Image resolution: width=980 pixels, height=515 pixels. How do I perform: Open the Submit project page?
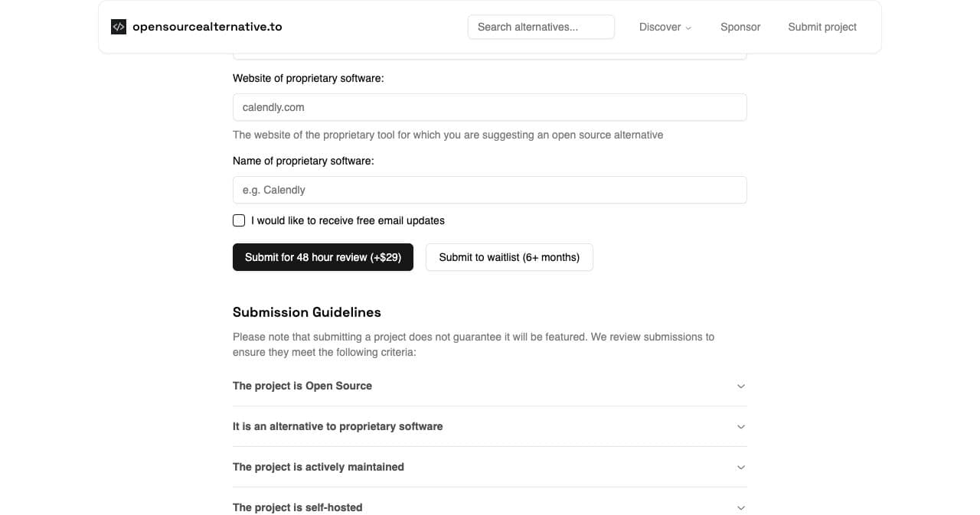(x=822, y=27)
